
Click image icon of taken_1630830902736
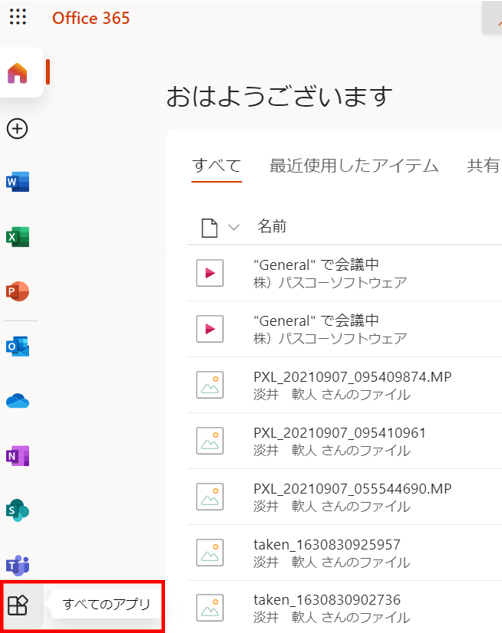(210, 608)
